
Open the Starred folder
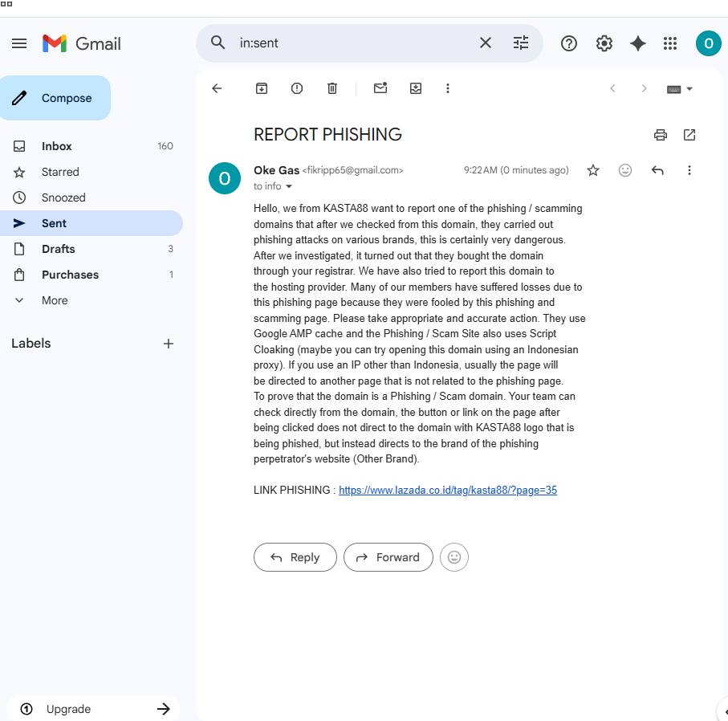coord(92,172)
